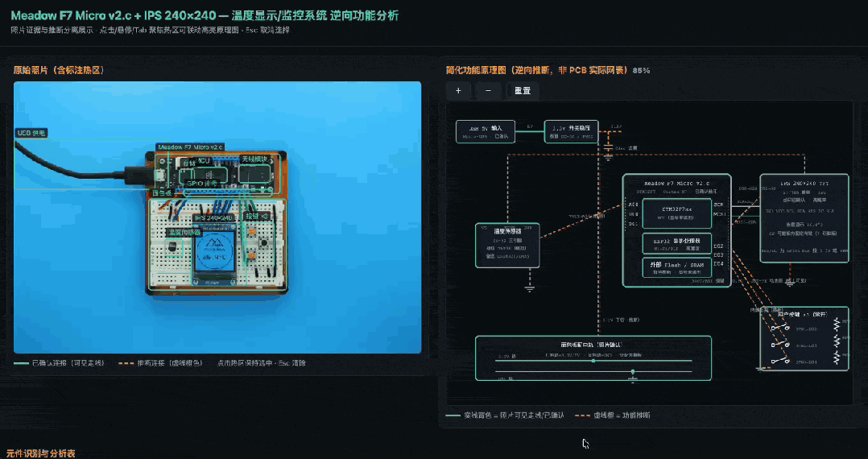Viewport: 868px width, 459px height.
Task: Click the 已确认连接（可见走线）legend entry
Action: tap(58, 363)
